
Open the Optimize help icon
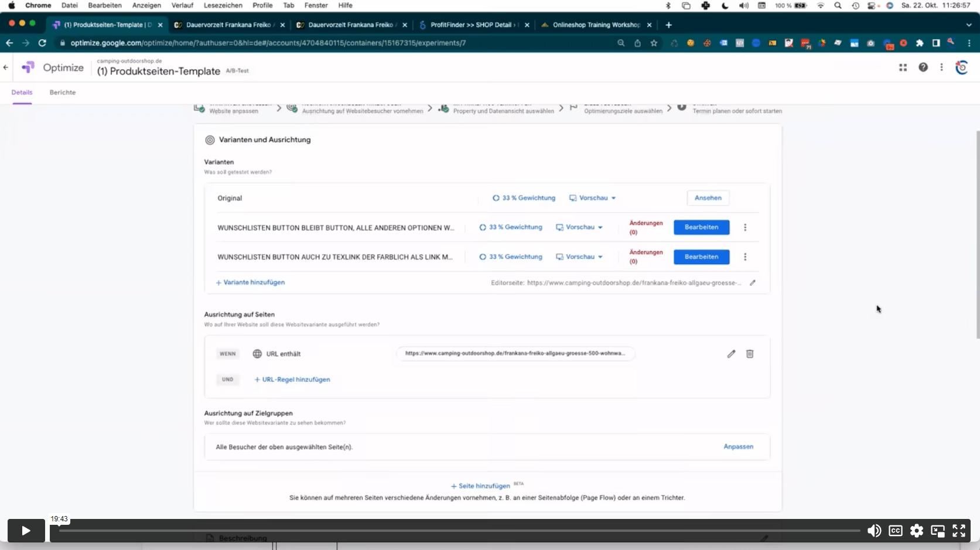pos(923,67)
